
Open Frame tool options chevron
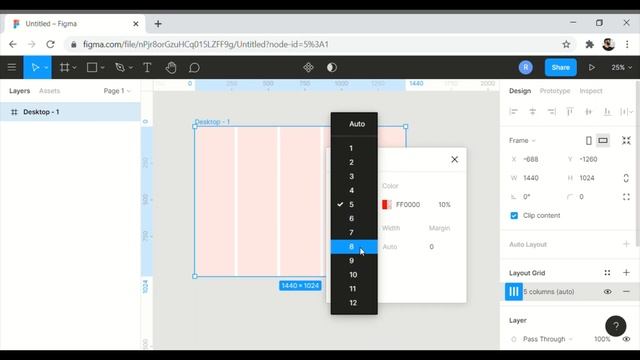pyautogui.click(x=74, y=68)
